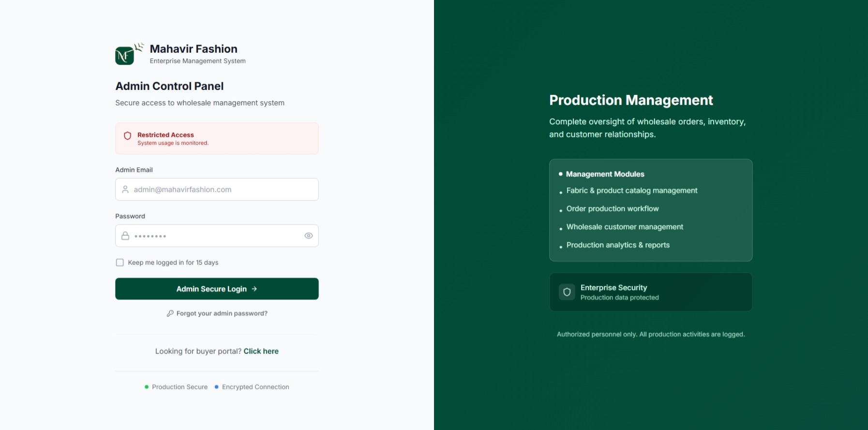The width and height of the screenshot is (868, 430).
Task: Enable Keep me logged in for 15 days
Action: point(120,263)
